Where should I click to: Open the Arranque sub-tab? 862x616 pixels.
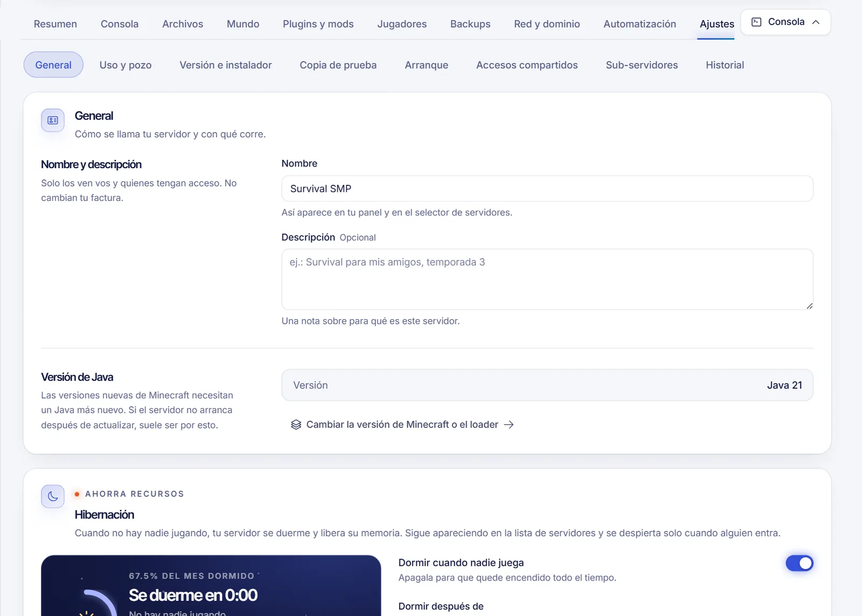click(x=427, y=65)
